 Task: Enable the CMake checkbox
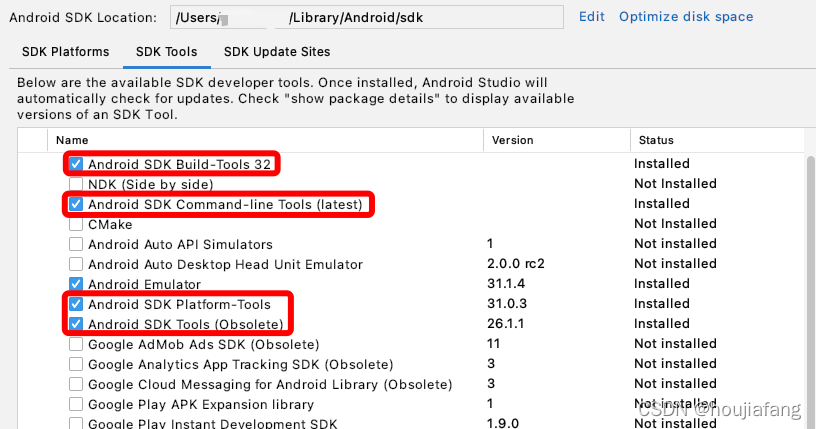coord(76,224)
